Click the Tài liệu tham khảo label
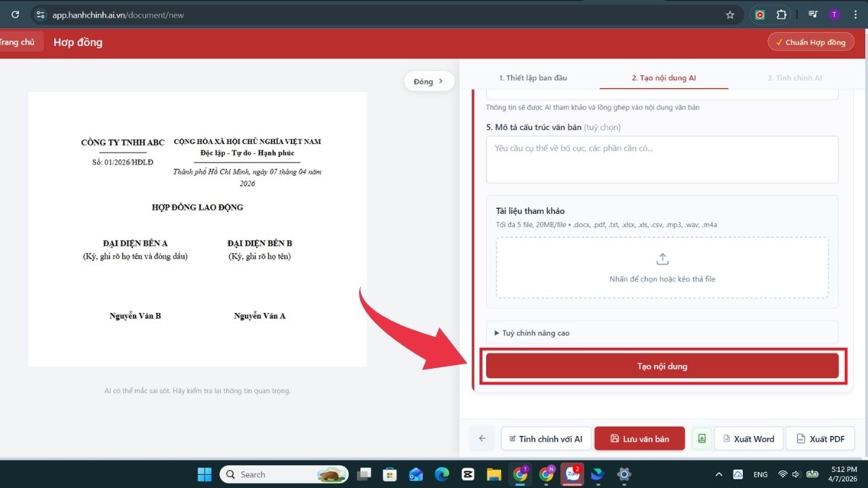Image resolution: width=868 pixels, height=488 pixels. click(530, 211)
